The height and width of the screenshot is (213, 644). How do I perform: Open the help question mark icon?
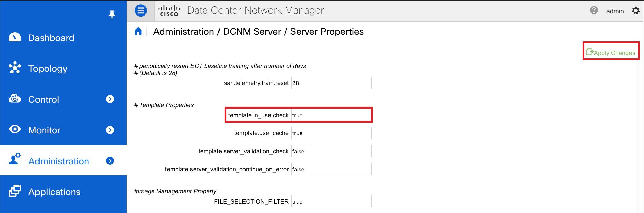(594, 11)
